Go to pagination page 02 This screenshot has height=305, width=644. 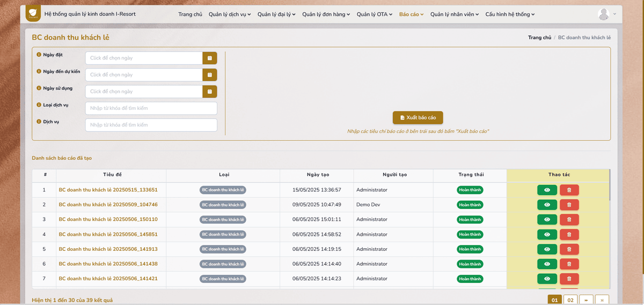coord(570,300)
